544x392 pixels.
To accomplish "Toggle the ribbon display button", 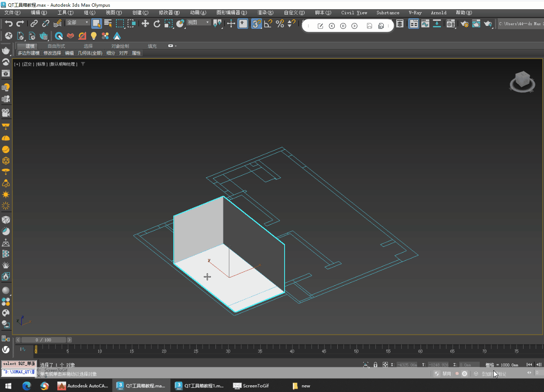I will click(x=414, y=24).
